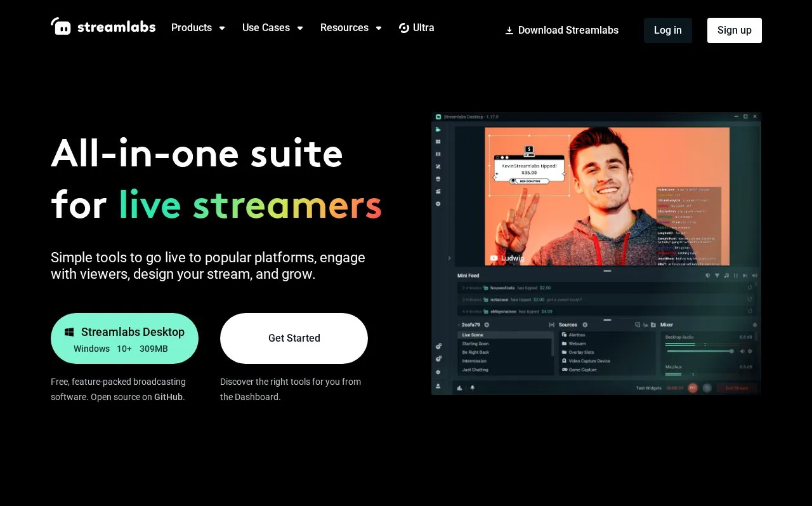Viewport: 812px width, 508px height.
Task: Expand the Products menu
Action: 198,28
